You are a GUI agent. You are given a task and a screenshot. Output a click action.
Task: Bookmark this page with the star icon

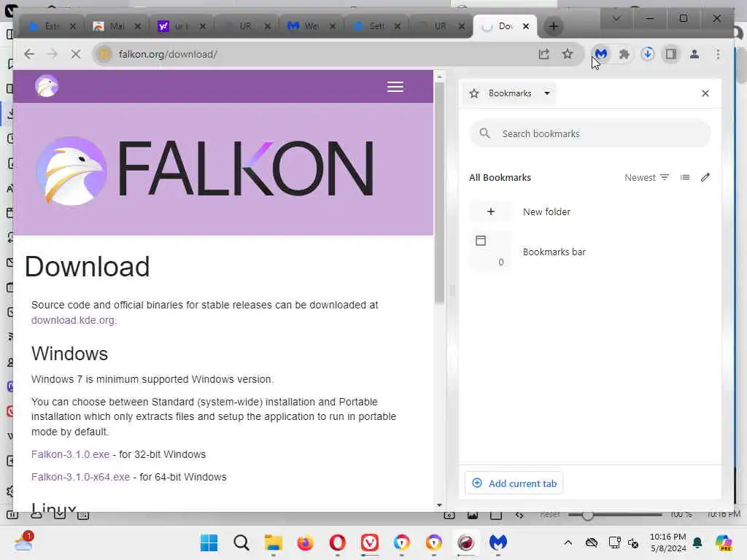(x=567, y=54)
